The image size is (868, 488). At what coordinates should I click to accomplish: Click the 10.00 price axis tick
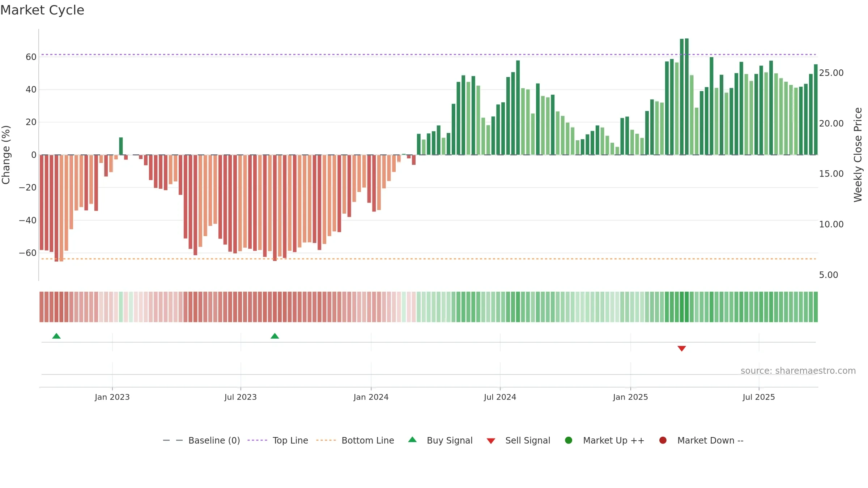tap(831, 224)
